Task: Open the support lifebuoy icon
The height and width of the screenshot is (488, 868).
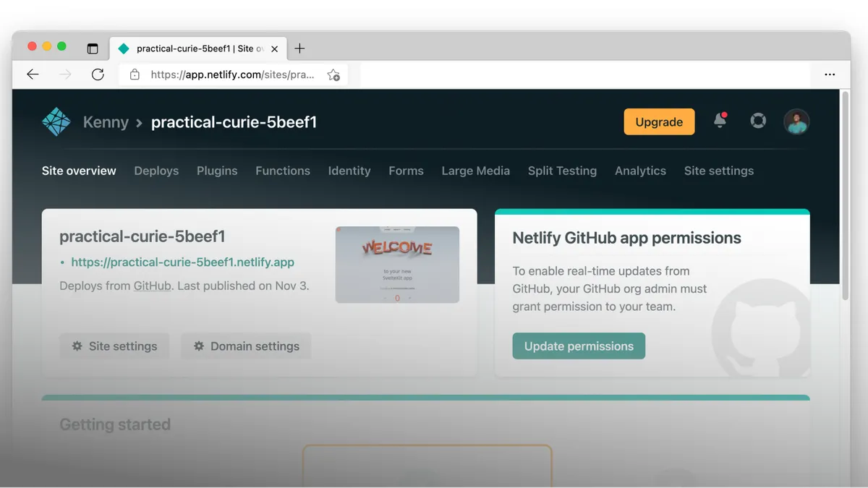Action: [x=758, y=121]
